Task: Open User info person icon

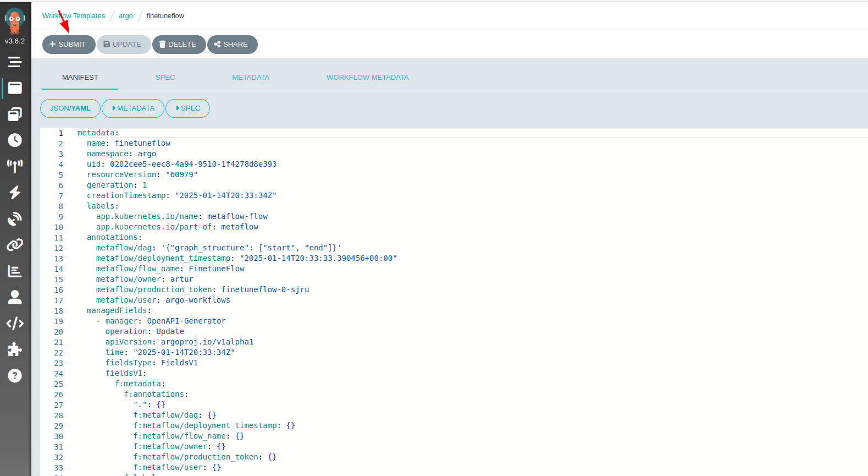Action: 15,297
